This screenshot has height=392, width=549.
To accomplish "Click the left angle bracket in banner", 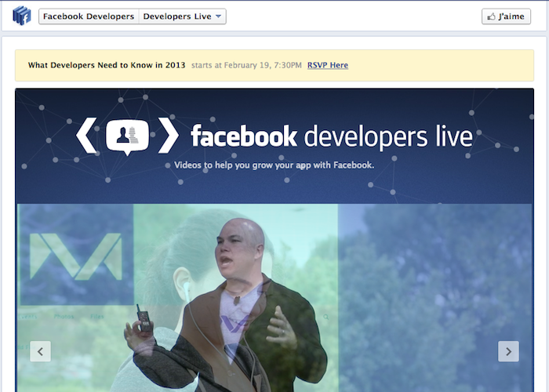I will pos(86,136).
